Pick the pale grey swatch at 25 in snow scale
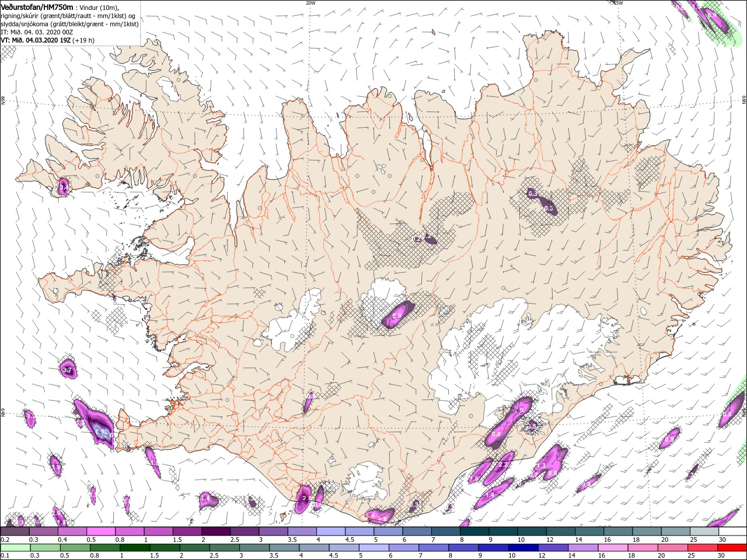Viewport: 747px width, 560px height. click(x=704, y=532)
